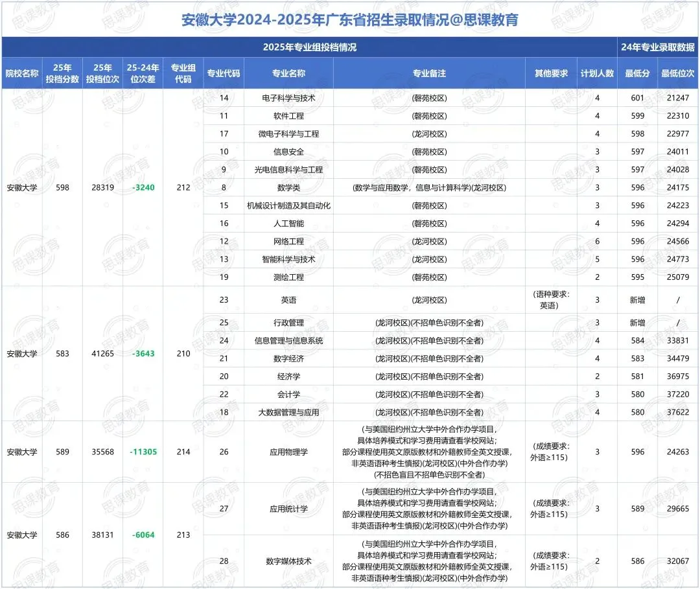
Task: Select the 信息安全 major cell
Action: point(289,152)
